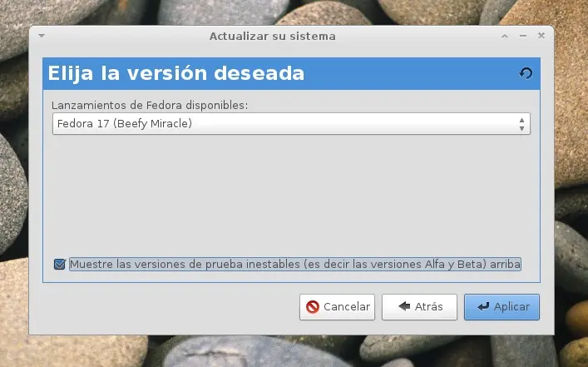The height and width of the screenshot is (367, 588).
Task: Click the Muestre las versiones de prueba label
Action: [x=295, y=264]
